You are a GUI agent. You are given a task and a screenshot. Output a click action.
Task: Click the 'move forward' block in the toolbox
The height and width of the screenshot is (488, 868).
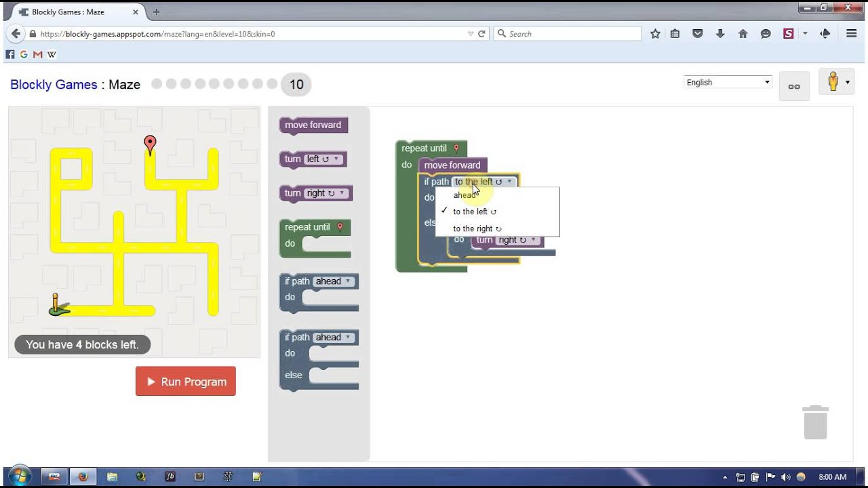point(313,125)
